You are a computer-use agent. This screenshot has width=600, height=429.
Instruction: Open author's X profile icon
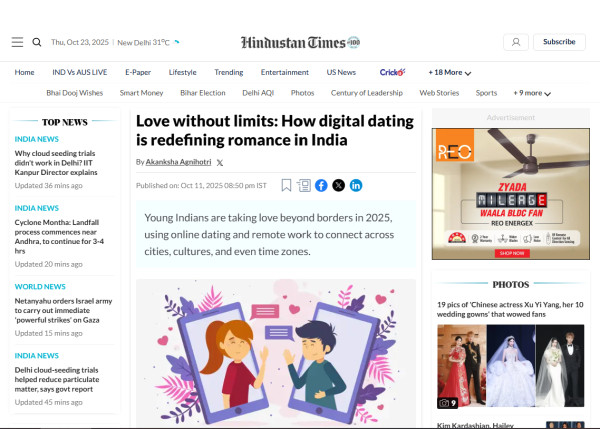[220, 162]
